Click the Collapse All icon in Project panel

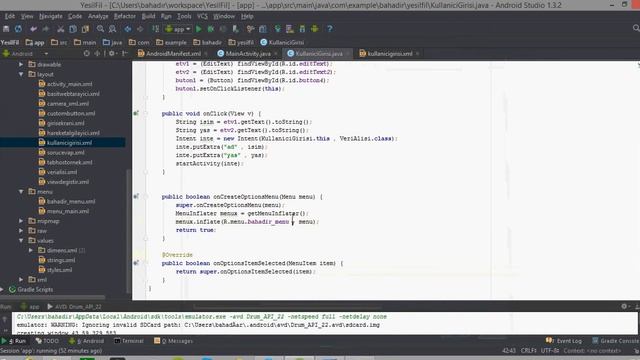coord(97,53)
